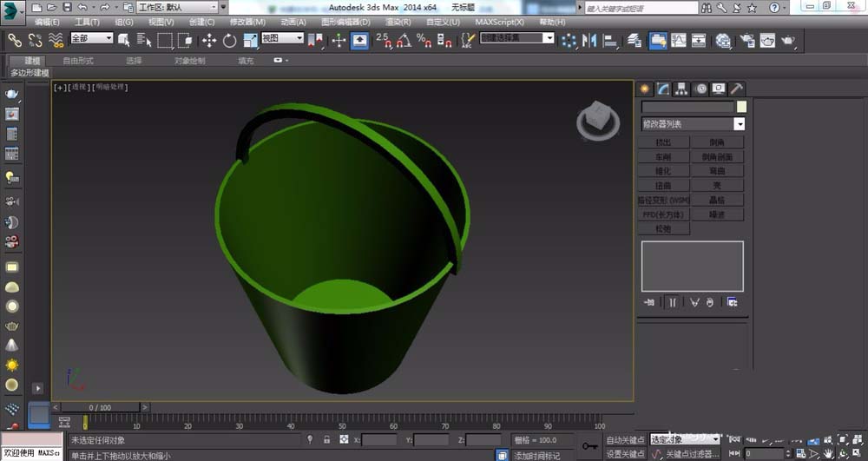Image resolution: width=868 pixels, height=461 pixels.
Task: Open the Utilities panel hammer icon
Action: tap(736, 89)
